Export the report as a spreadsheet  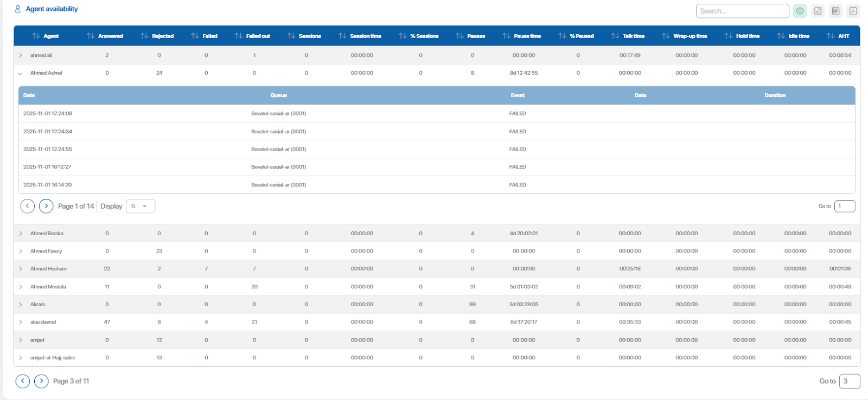coord(835,11)
